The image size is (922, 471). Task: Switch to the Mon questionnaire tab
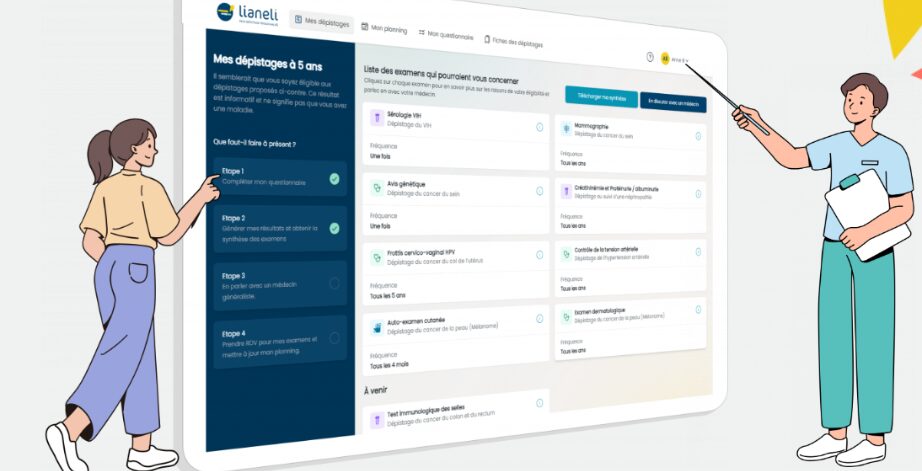click(445, 35)
